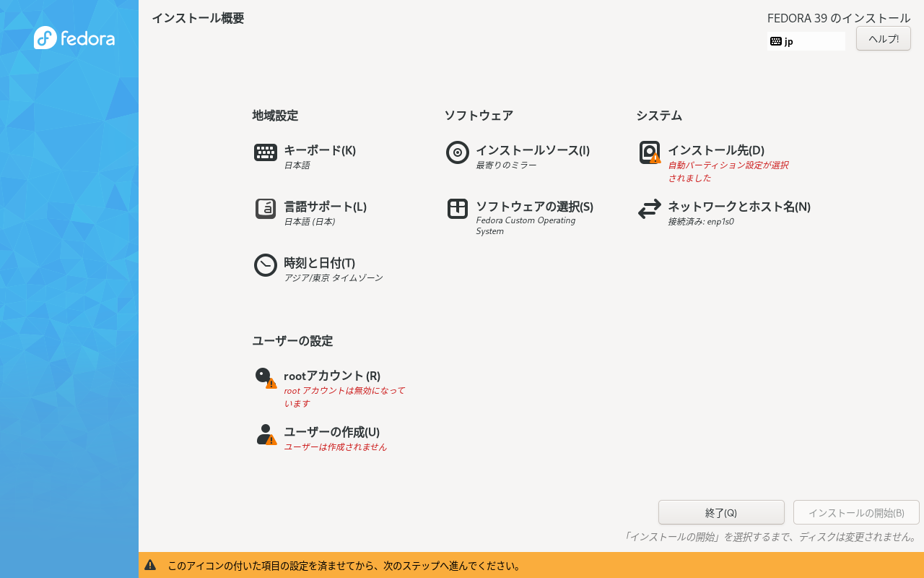The height and width of the screenshot is (578, 924).
Task: Open インストール先(D) settings
Action: 716,150
